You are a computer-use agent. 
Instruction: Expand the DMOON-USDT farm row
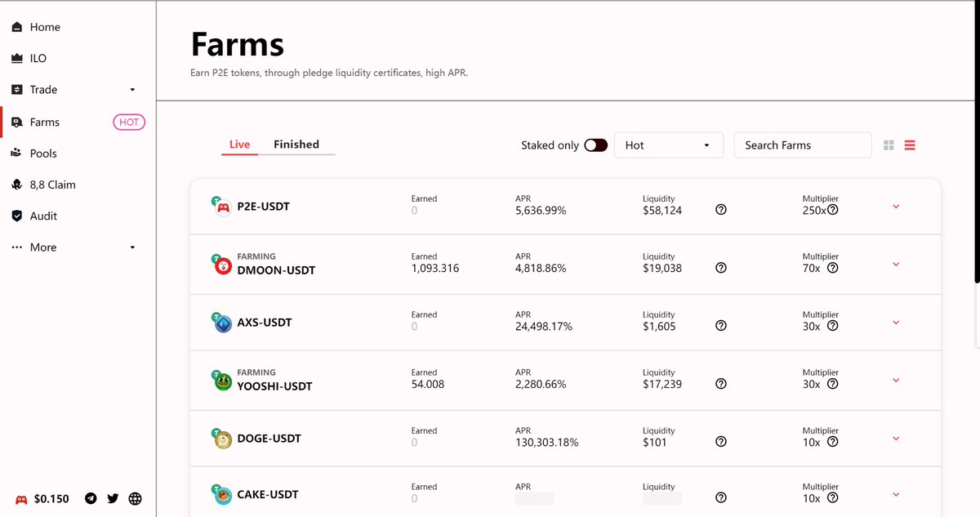[896, 265]
